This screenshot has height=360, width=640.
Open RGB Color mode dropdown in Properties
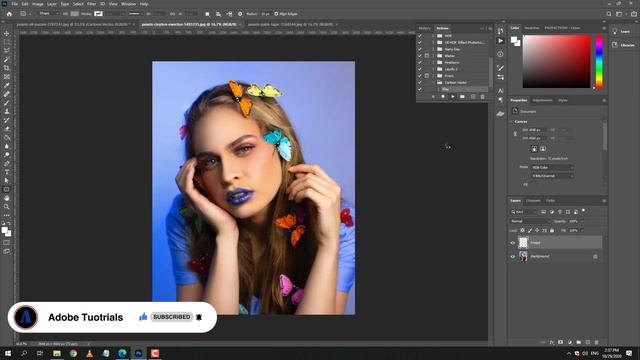tap(552, 167)
